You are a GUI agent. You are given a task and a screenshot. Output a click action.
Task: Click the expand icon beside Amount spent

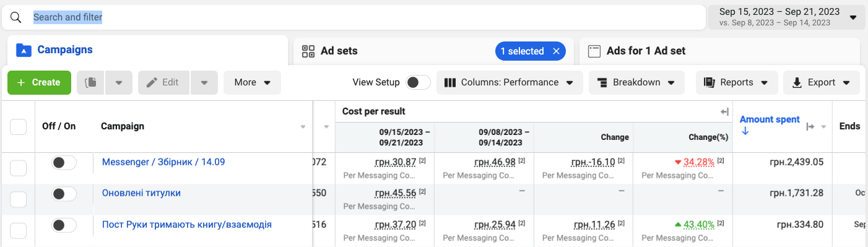click(810, 126)
